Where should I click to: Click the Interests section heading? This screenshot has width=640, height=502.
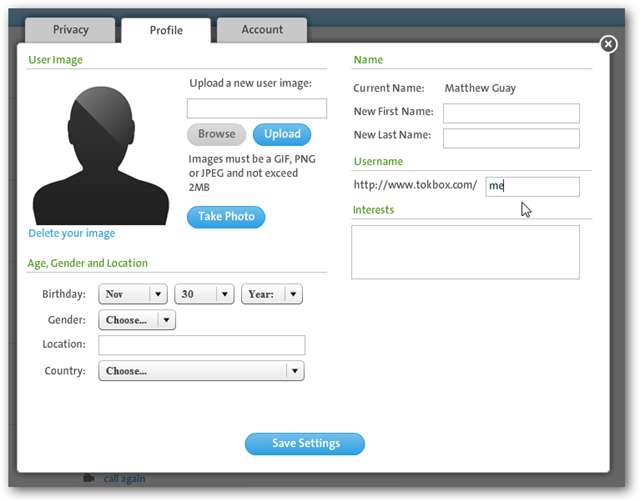click(373, 210)
